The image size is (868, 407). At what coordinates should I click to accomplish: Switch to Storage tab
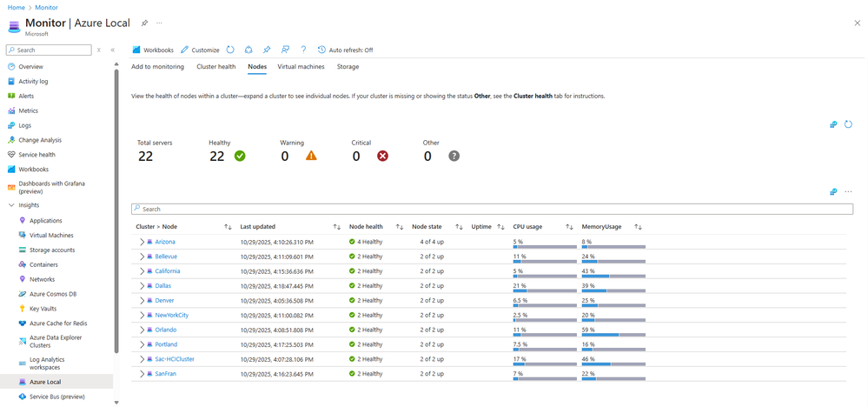(x=348, y=66)
